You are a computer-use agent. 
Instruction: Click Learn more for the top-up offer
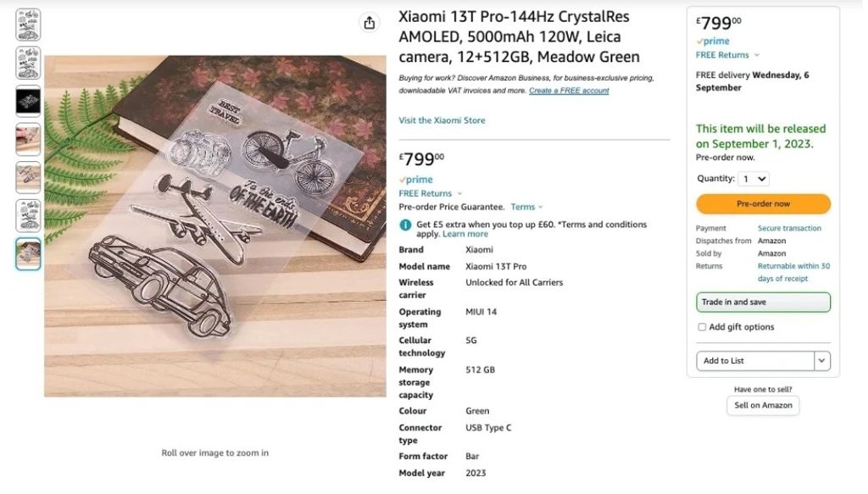click(x=465, y=234)
